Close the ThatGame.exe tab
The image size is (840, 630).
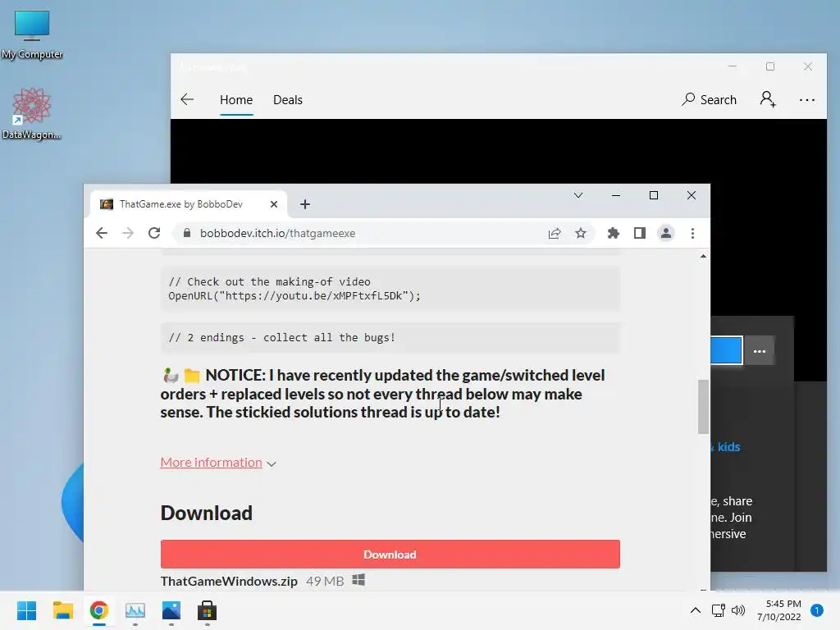click(x=274, y=204)
